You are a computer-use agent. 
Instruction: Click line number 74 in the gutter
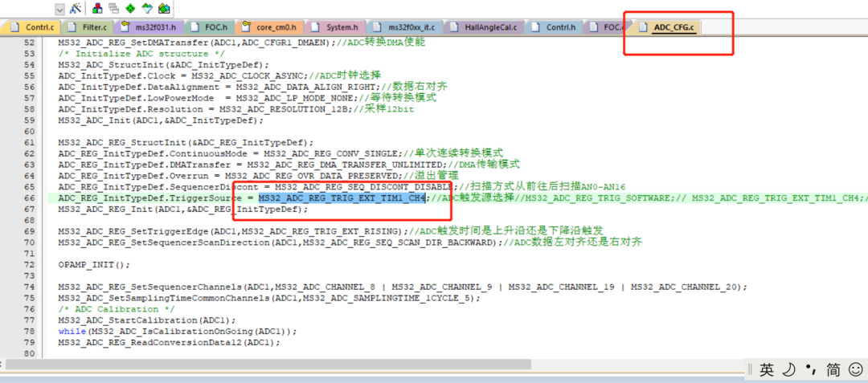tap(30, 287)
